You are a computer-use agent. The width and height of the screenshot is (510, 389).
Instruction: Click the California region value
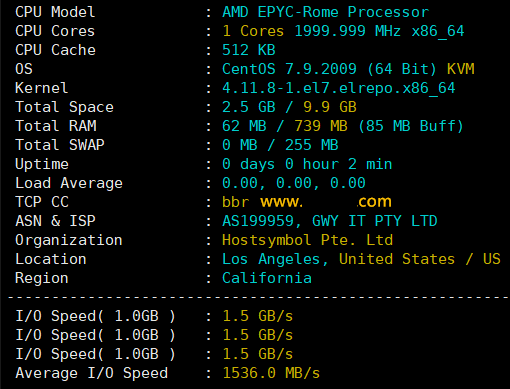(x=267, y=278)
